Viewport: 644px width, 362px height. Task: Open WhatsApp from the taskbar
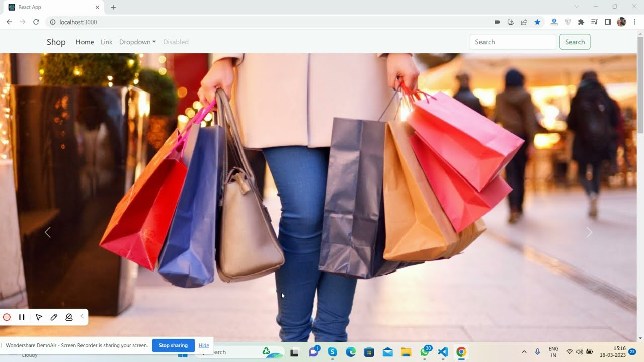[425, 352]
